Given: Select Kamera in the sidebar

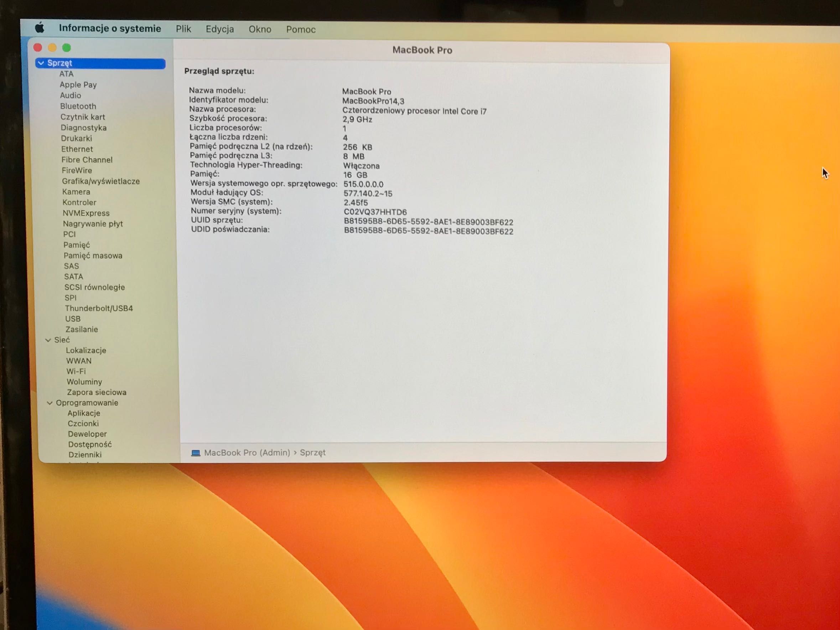Looking at the screenshot, I should [x=76, y=192].
